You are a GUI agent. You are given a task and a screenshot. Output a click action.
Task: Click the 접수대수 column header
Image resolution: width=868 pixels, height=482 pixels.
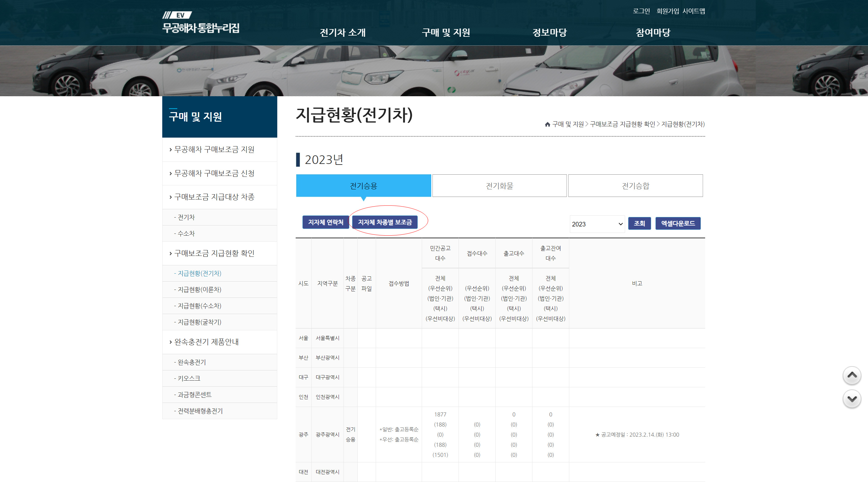477,253
